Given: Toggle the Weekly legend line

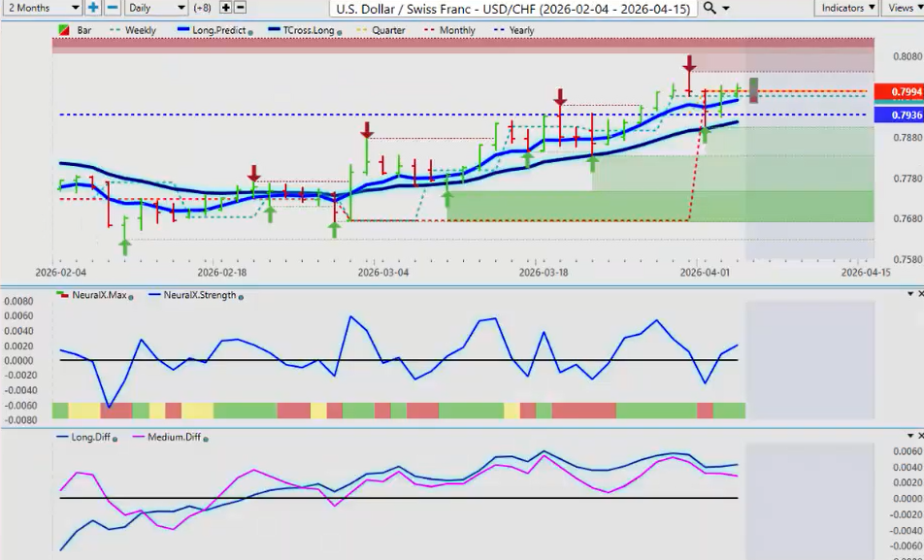Looking at the screenshot, I should (132, 30).
